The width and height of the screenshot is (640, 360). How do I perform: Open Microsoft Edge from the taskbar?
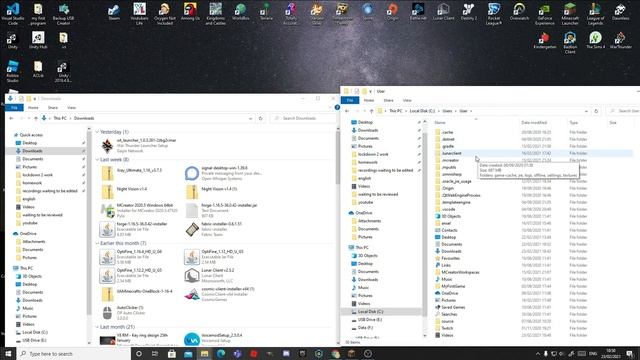[x=221, y=354]
